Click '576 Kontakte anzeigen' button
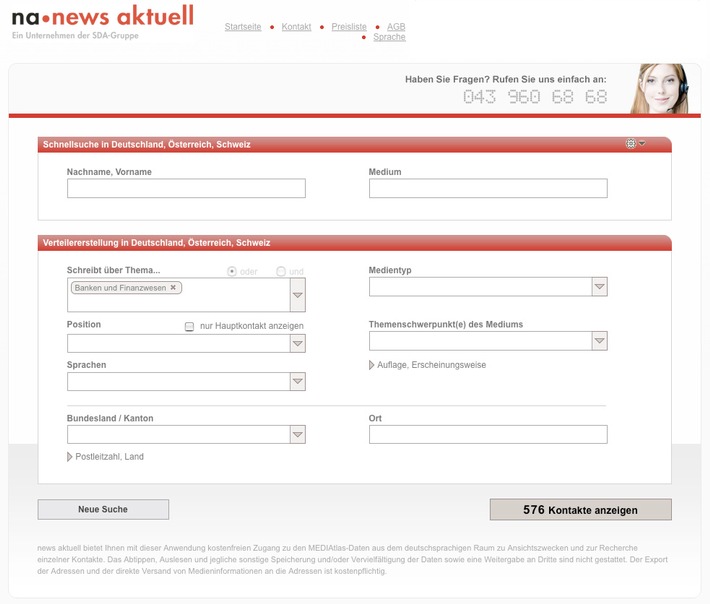 [x=580, y=510]
